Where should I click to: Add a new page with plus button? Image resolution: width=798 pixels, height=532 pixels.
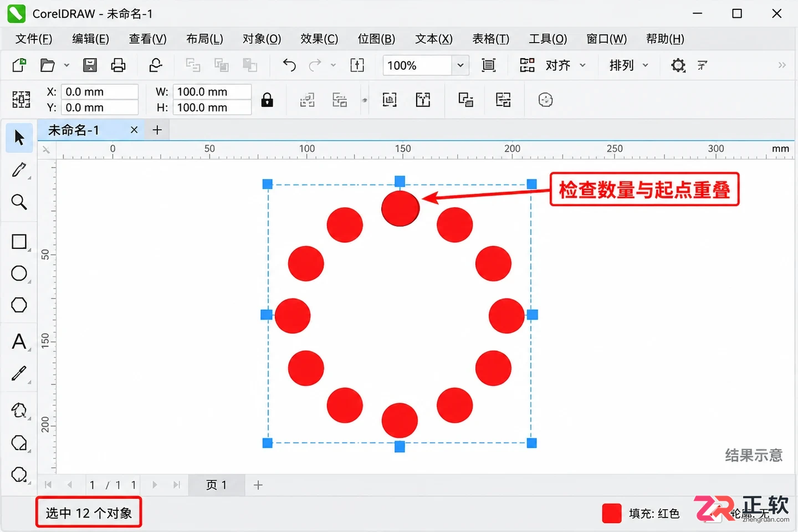pos(258,485)
